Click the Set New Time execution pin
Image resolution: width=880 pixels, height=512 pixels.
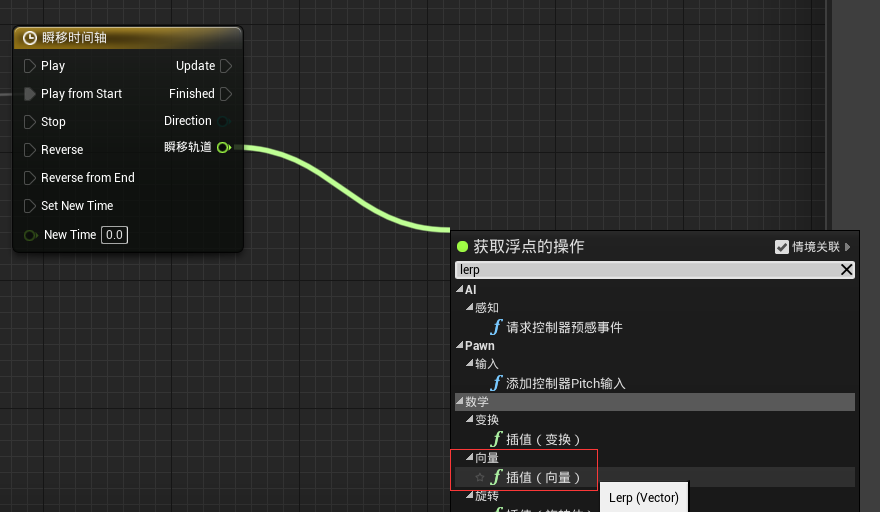click(29, 206)
